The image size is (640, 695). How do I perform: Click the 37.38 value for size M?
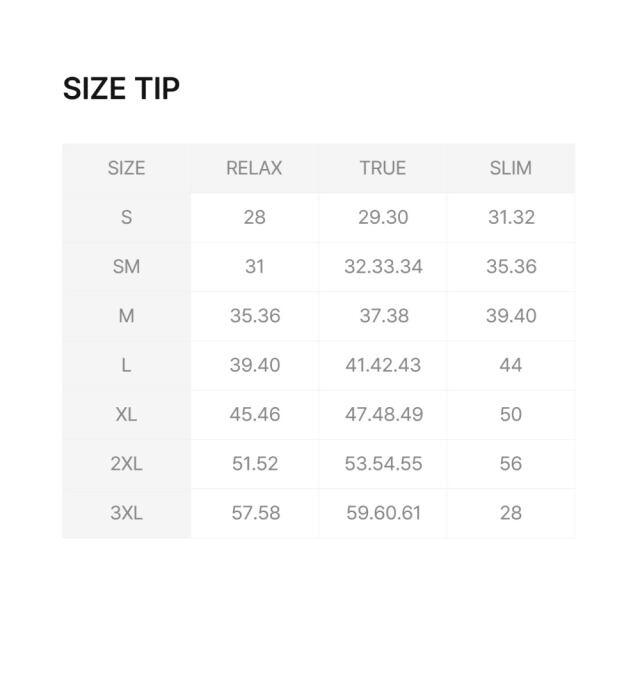[x=383, y=316]
